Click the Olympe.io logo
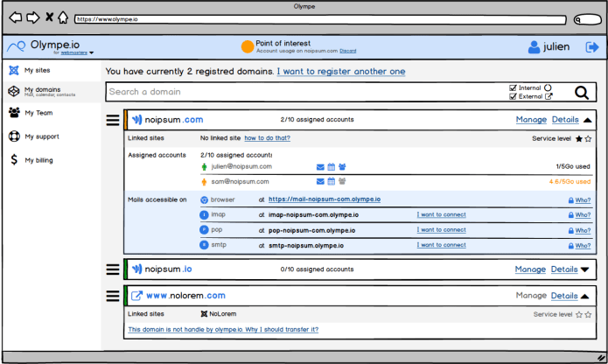This screenshot has width=608, height=364. 44,46
